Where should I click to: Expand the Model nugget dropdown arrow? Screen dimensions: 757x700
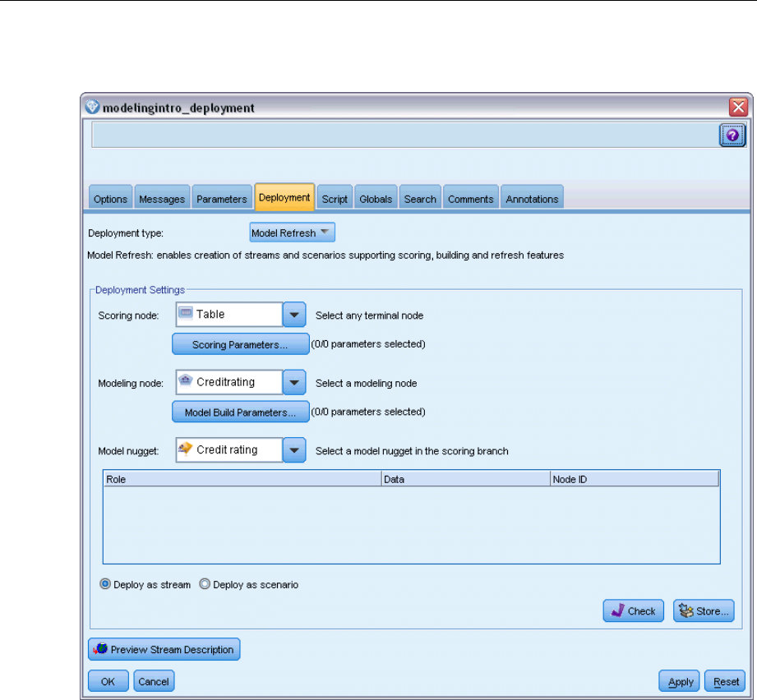pos(294,450)
